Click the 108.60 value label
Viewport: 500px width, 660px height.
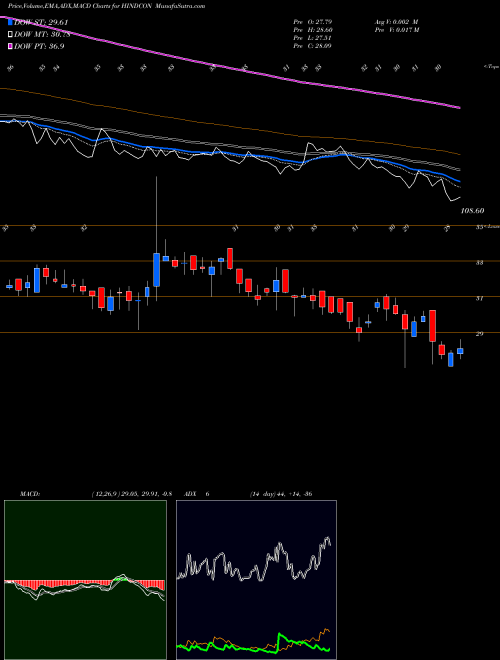(x=473, y=210)
